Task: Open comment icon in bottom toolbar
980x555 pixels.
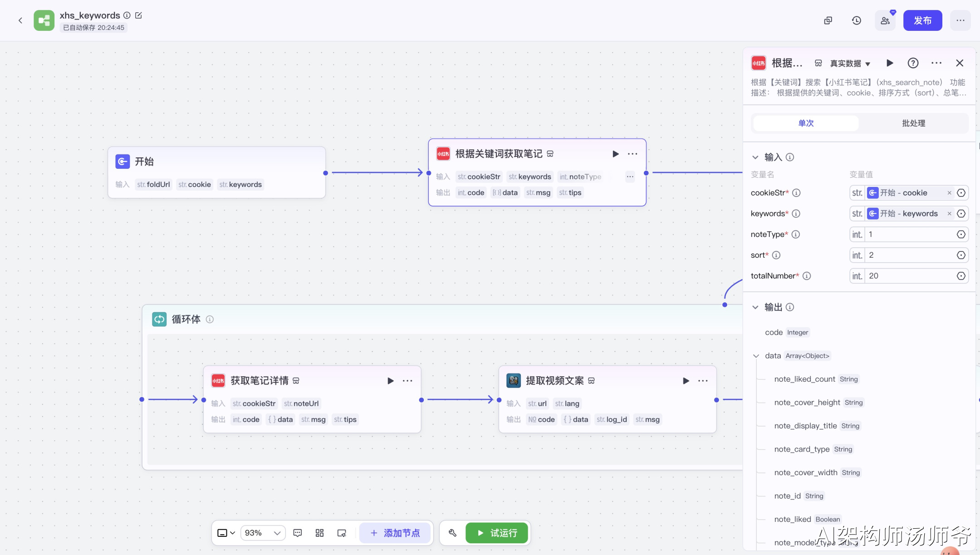Action: click(298, 533)
